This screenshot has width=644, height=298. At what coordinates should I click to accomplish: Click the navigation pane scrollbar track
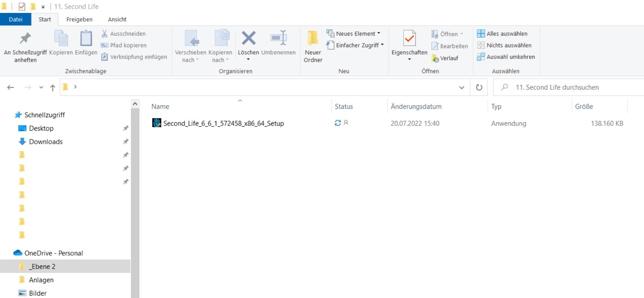tap(135, 203)
